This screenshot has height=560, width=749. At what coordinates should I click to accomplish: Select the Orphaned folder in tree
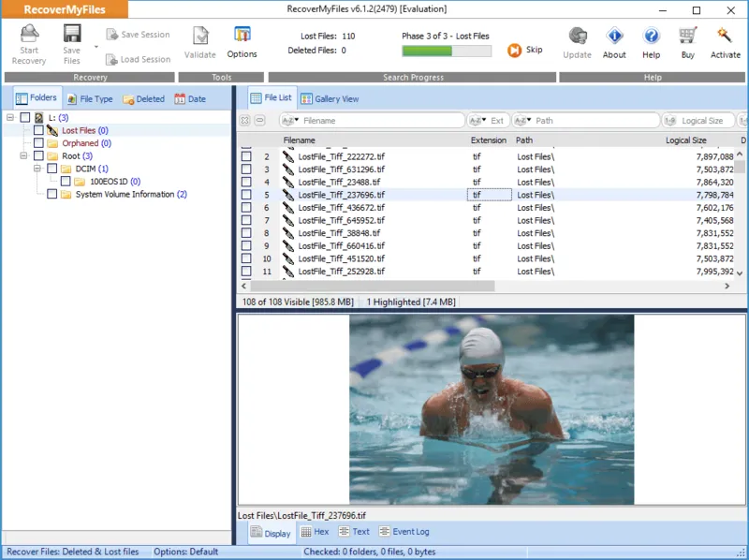[86, 143]
